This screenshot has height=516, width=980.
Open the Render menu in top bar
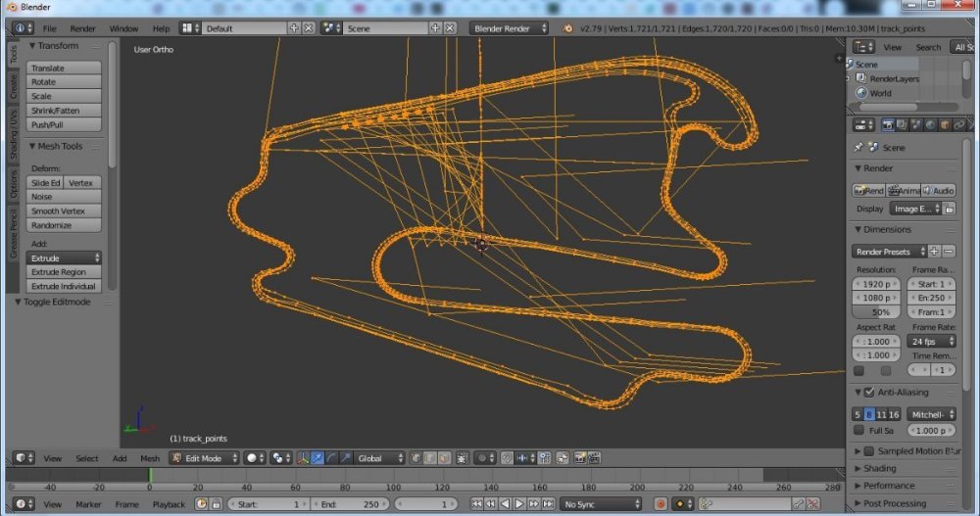(x=83, y=28)
